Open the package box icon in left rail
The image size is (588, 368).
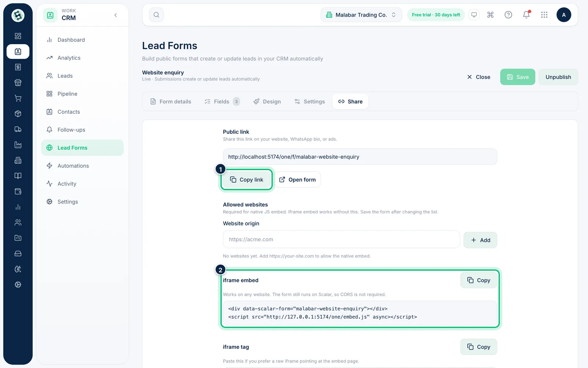point(18,114)
